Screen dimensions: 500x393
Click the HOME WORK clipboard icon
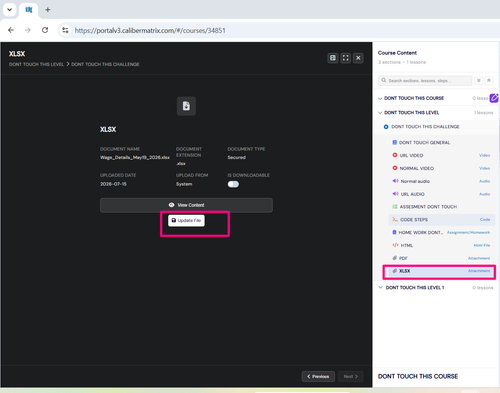pyautogui.click(x=394, y=232)
